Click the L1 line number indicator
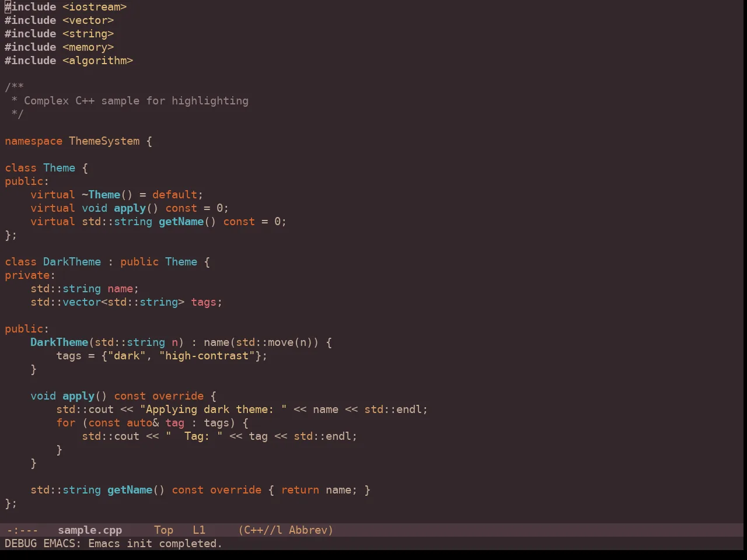Screen dimensions: 747x560 [x=199, y=530]
